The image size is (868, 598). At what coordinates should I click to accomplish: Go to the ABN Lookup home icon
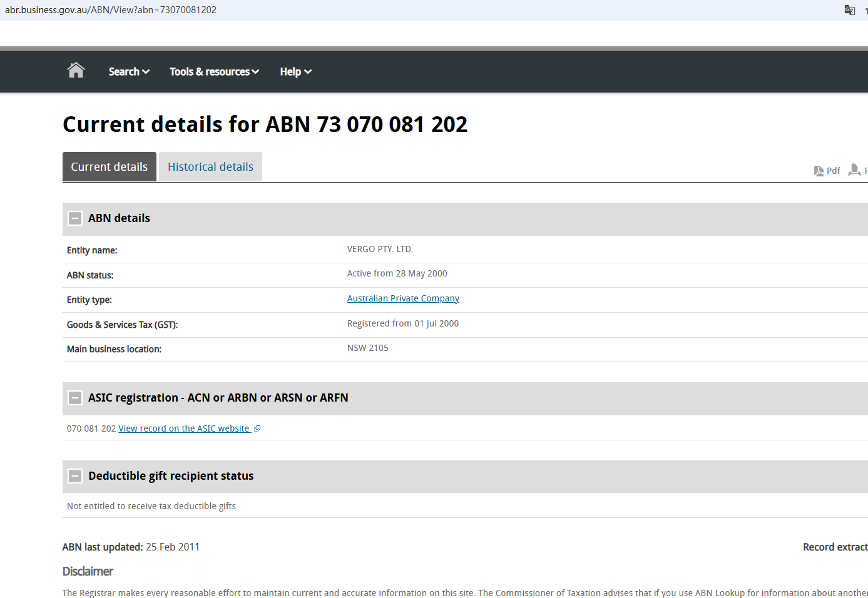tap(76, 71)
